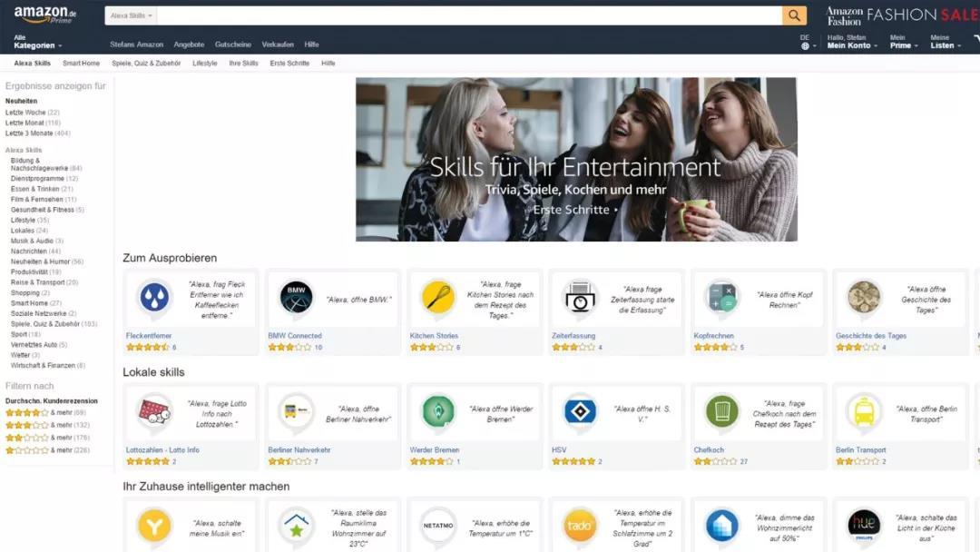The height and width of the screenshot is (552, 980).
Task: Select the Bildung & Nachschlagewerke category
Action: click(46, 164)
